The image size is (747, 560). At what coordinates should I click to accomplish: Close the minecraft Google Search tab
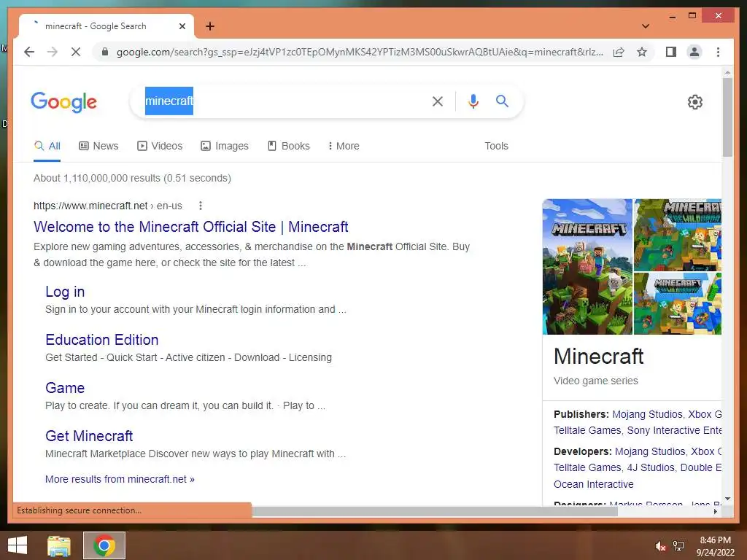182,26
